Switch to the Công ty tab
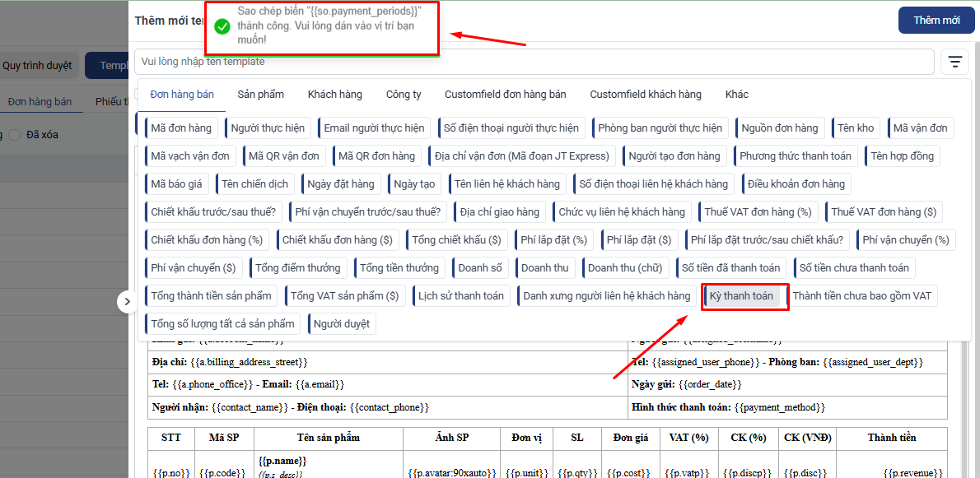 coord(404,95)
